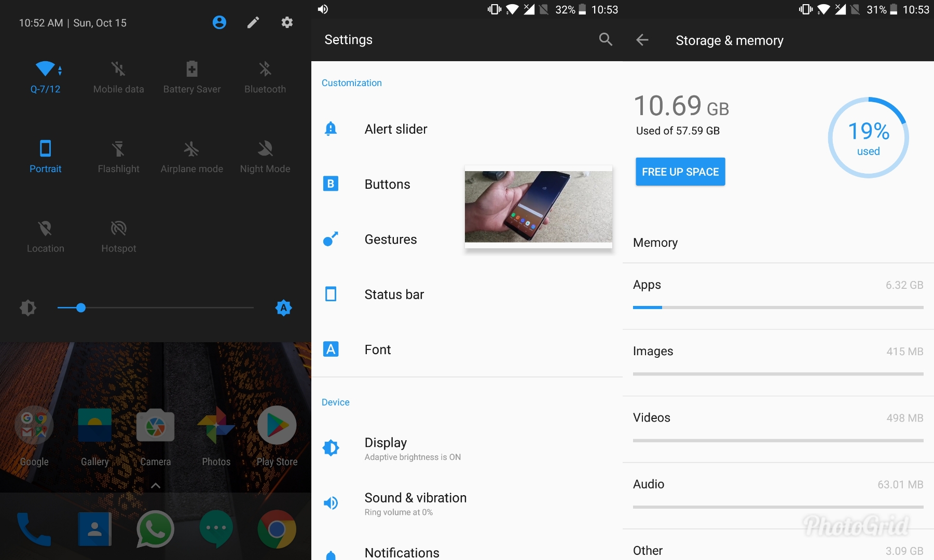Screen dimensions: 934x560
Task: Enable the Bluetooth tile
Action: point(265,69)
